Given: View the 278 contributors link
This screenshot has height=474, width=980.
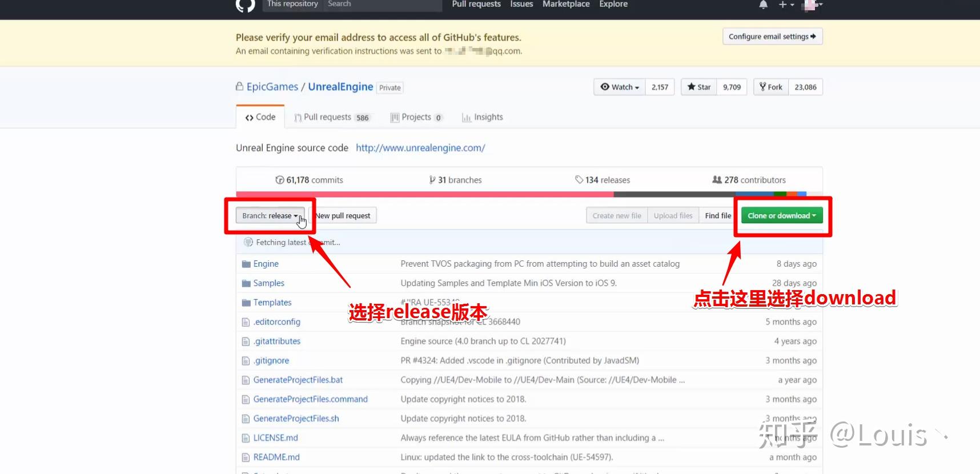Looking at the screenshot, I should coord(749,180).
